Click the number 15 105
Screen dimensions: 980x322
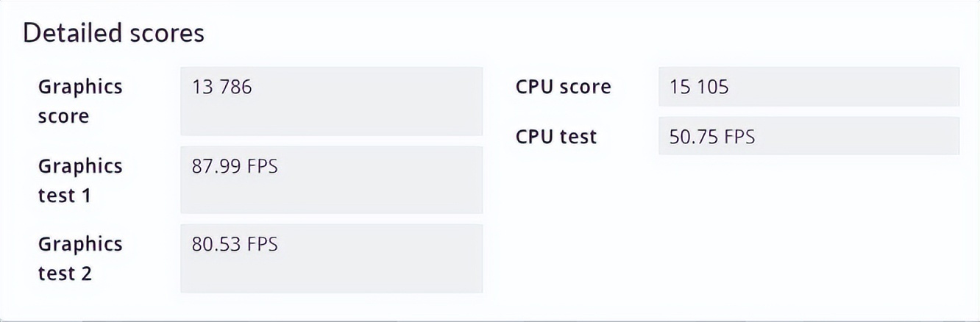click(699, 87)
